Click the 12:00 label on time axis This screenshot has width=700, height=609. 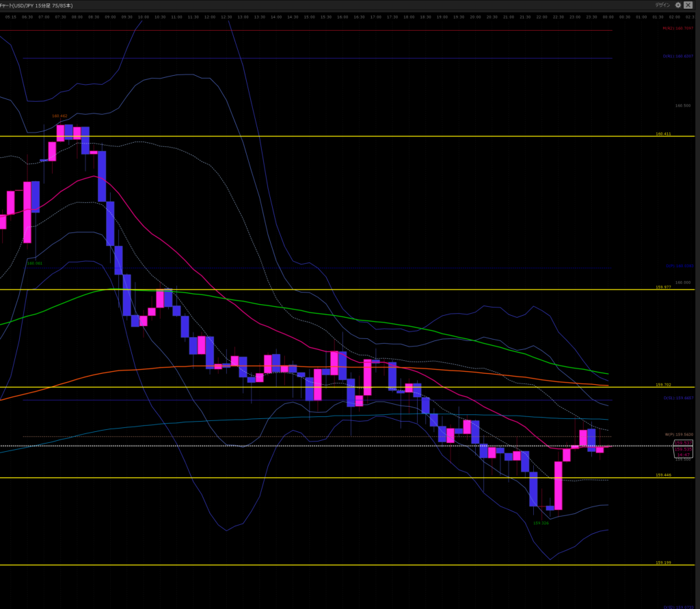coord(210,17)
